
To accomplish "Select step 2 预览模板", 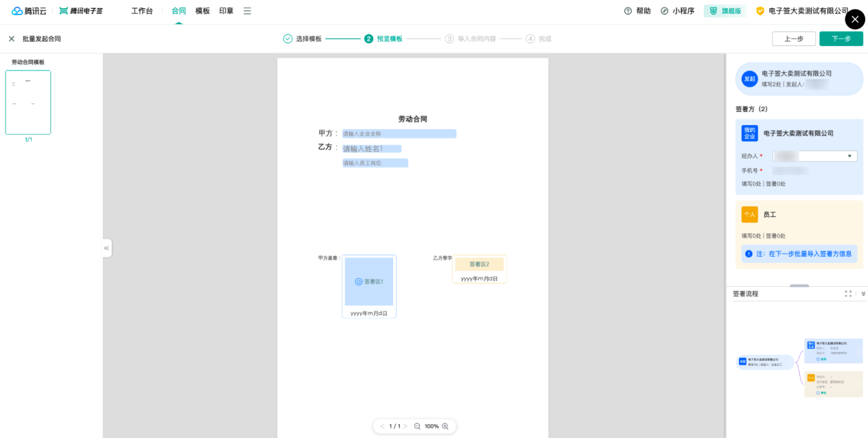I will 383,38.
